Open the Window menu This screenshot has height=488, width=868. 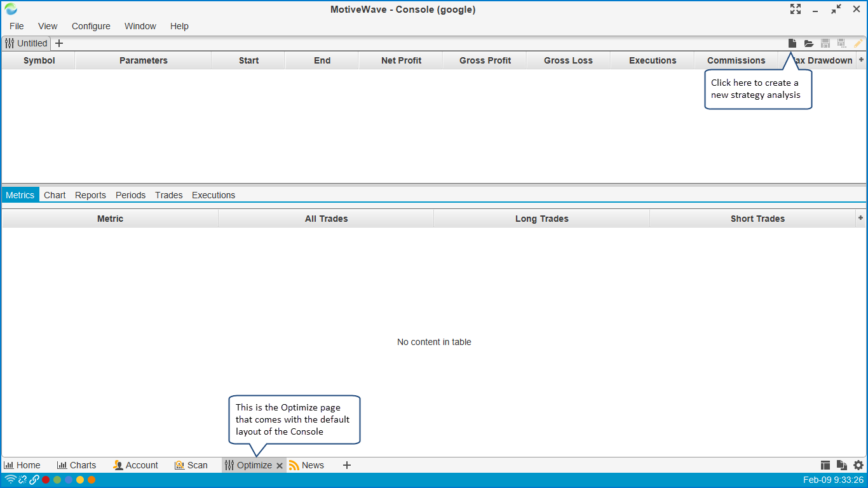click(x=140, y=26)
